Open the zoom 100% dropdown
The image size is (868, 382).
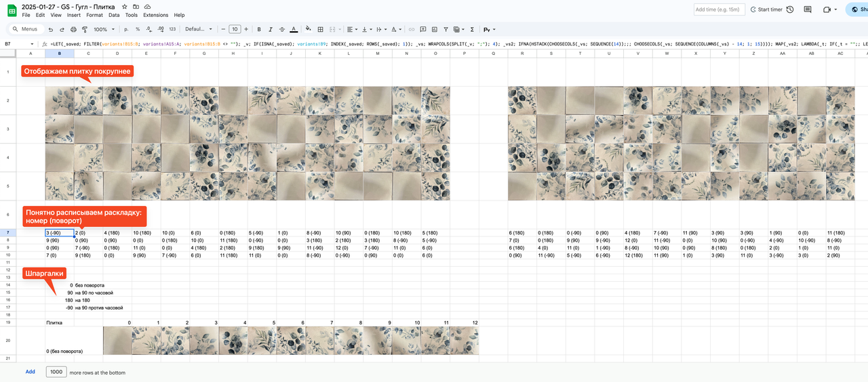click(x=104, y=29)
